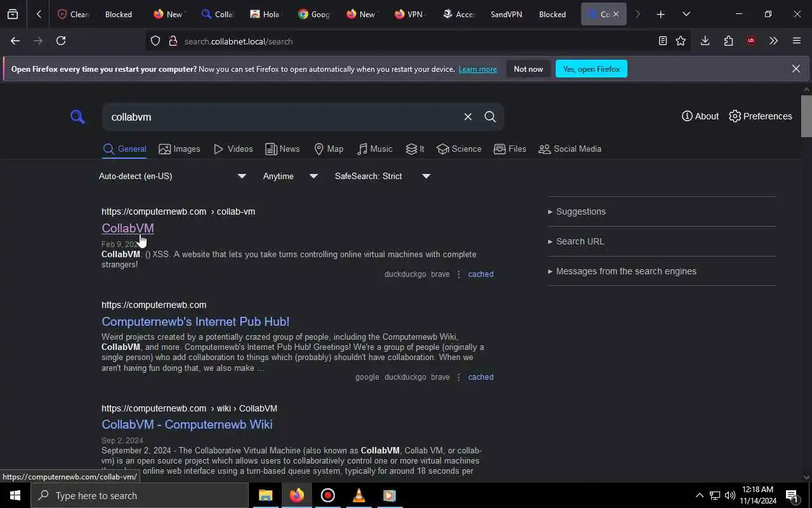Bookmark this page with the star icon

click(x=681, y=41)
